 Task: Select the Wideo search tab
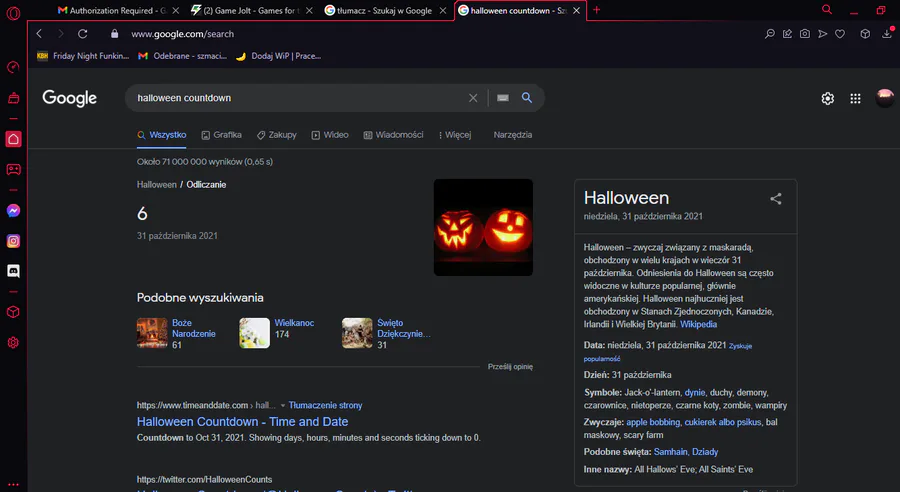point(329,135)
